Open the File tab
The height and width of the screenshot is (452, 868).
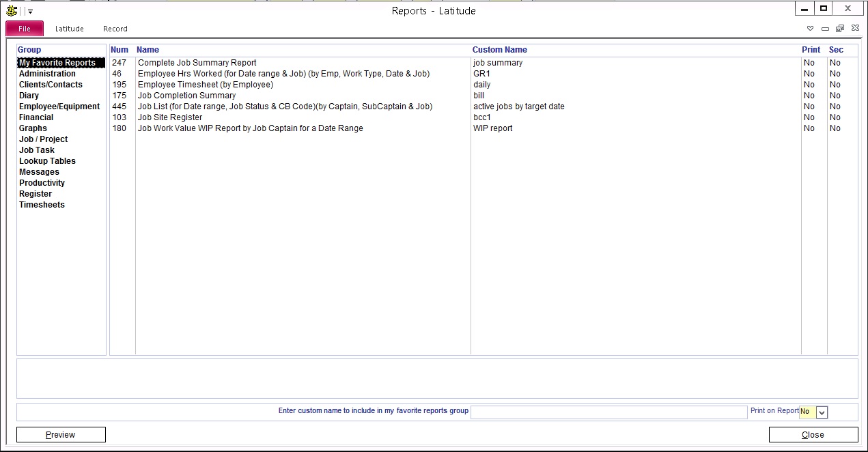point(25,29)
